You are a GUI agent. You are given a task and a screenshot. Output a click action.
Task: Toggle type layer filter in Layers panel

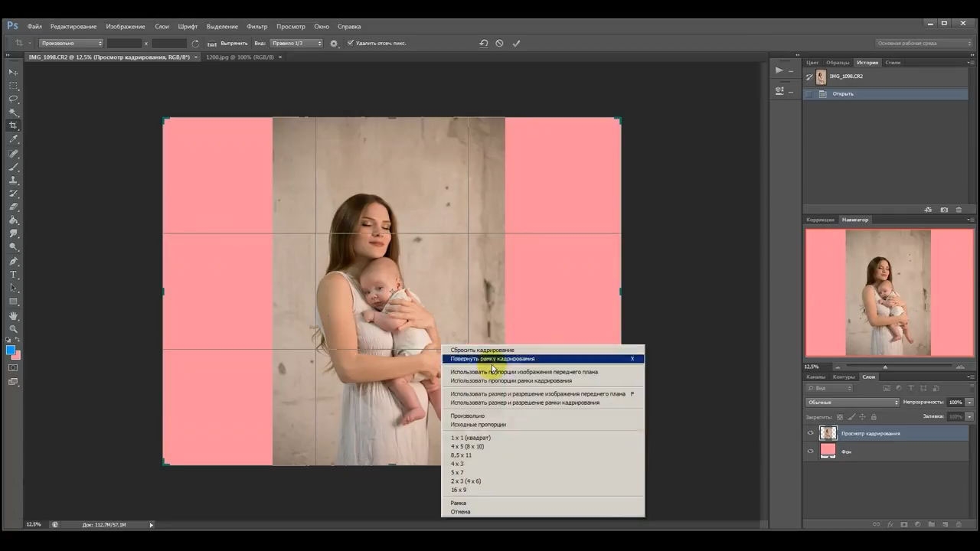pos(911,388)
